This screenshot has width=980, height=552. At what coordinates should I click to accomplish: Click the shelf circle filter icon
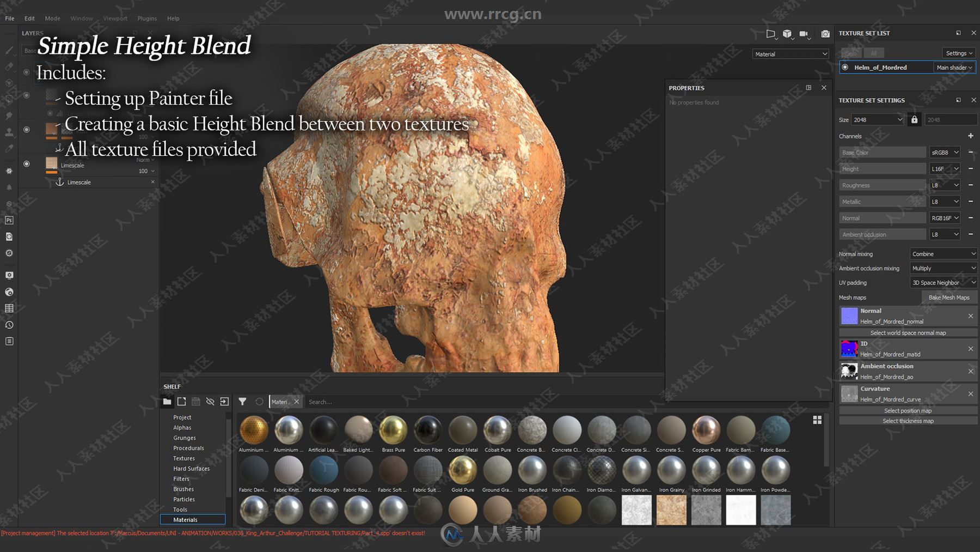coord(259,402)
